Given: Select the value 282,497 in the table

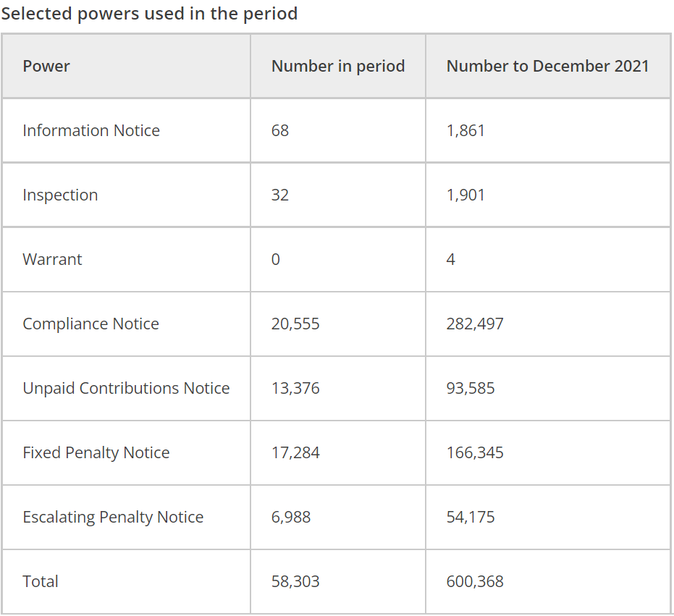Looking at the screenshot, I should [475, 324].
